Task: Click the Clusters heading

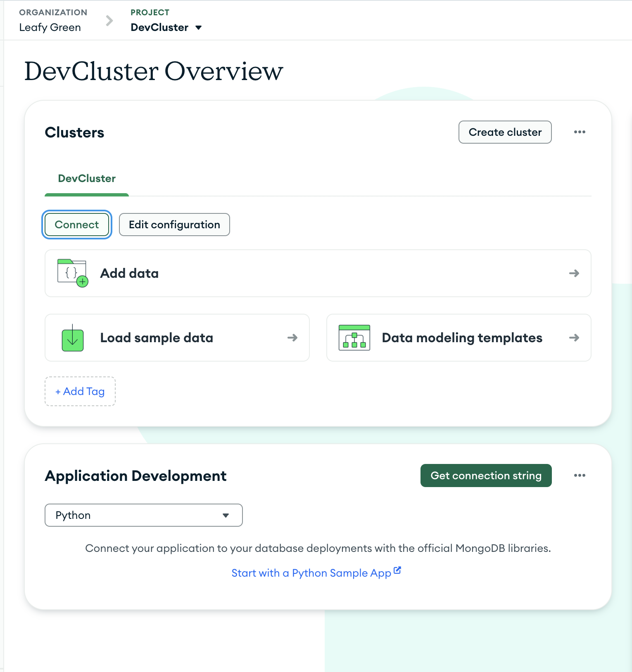Action: tap(74, 133)
